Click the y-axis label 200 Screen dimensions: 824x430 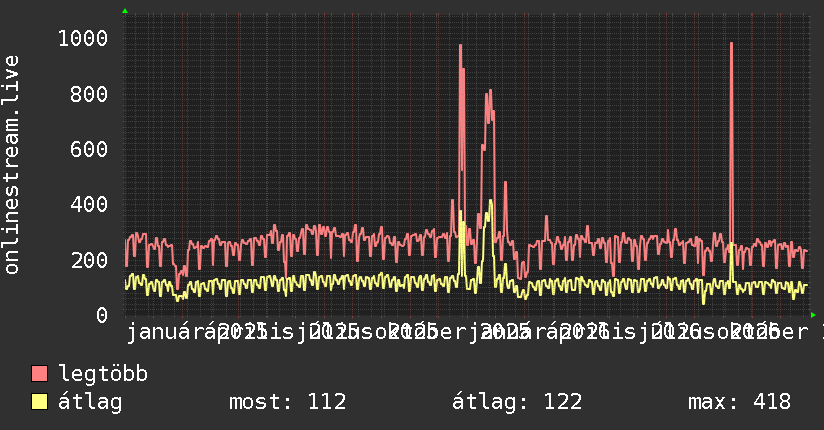tap(89, 260)
